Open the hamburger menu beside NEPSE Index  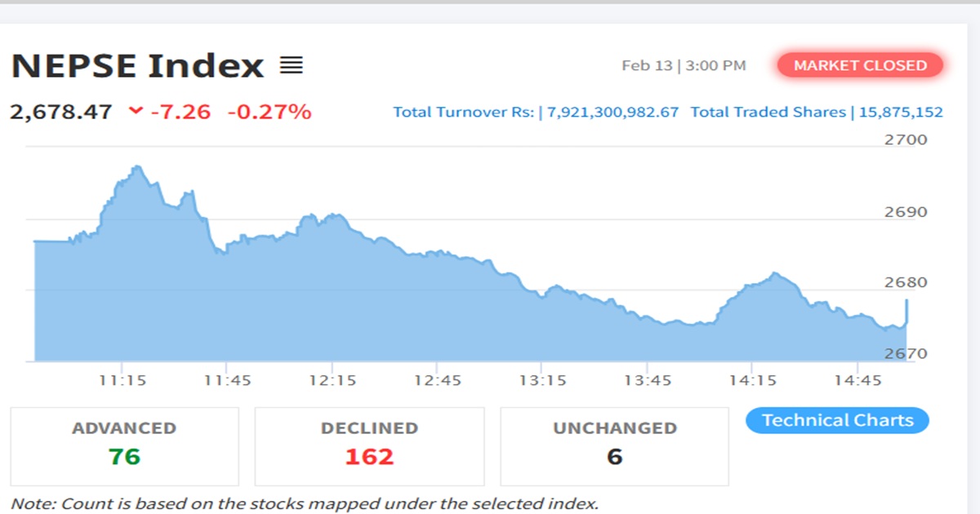[292, 65]
